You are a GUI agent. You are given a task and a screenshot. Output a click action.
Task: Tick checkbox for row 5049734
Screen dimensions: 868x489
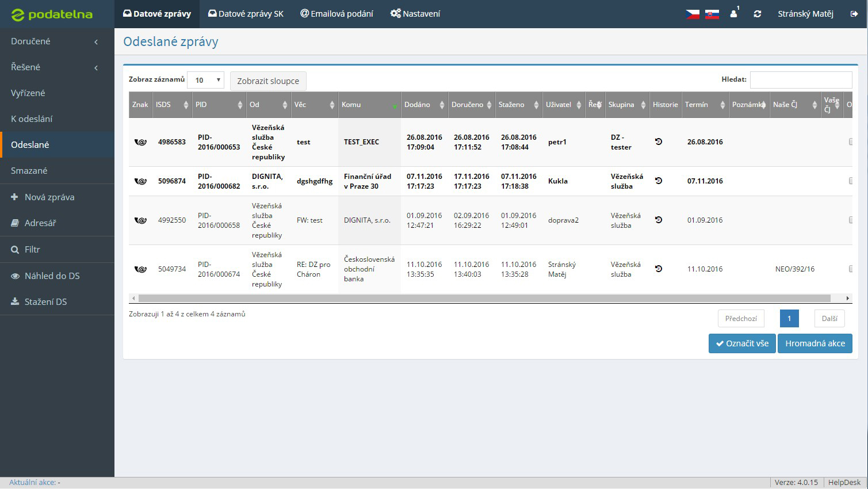pyautogui.click(x=850, y=269)
